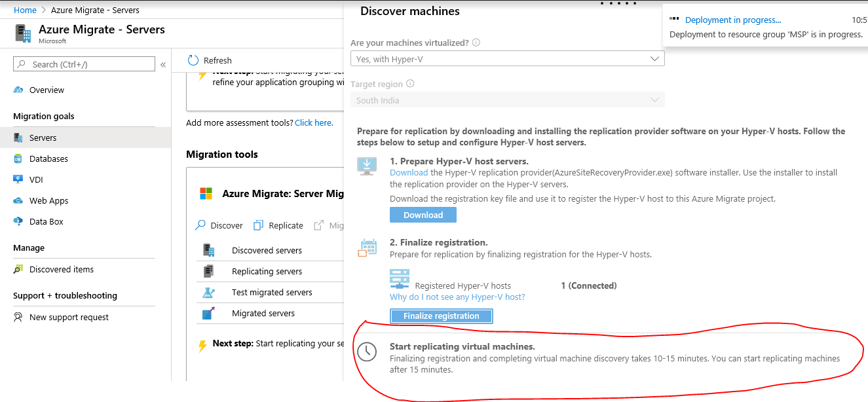Click the clock icon beside Start replicating

tap(367, 352)
